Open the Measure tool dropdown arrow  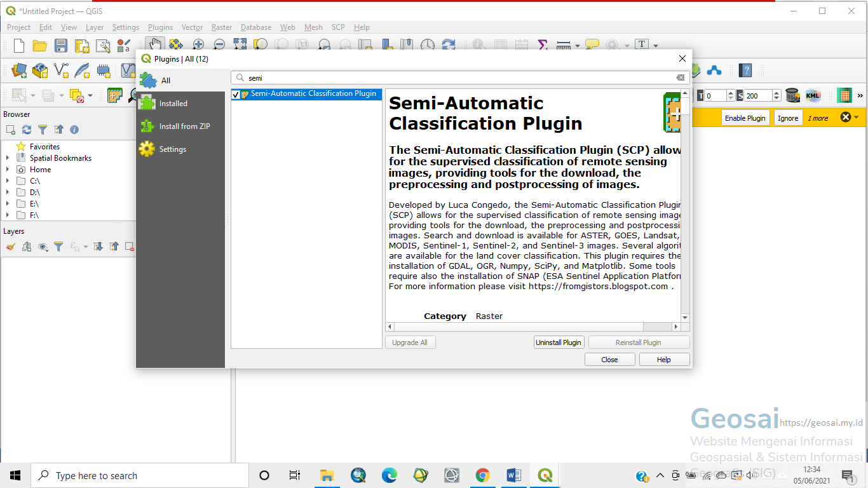pos(577,46)
